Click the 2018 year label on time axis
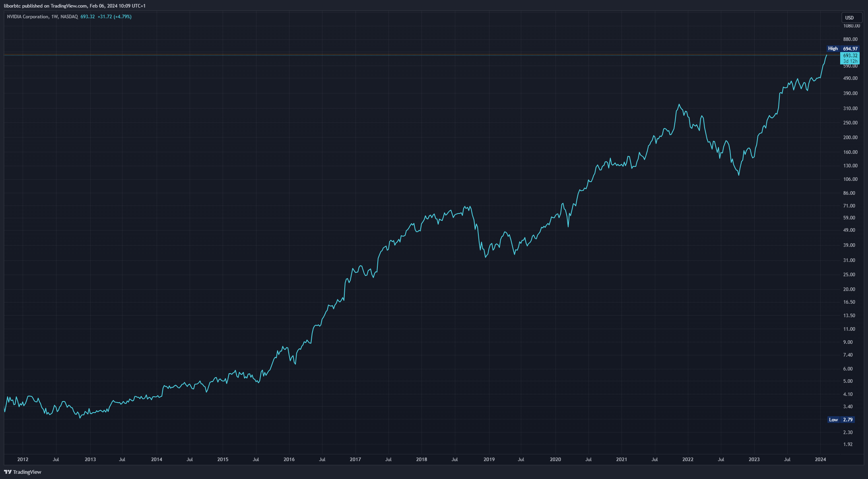This screenshot has height=479, width=868. [421, 460]
